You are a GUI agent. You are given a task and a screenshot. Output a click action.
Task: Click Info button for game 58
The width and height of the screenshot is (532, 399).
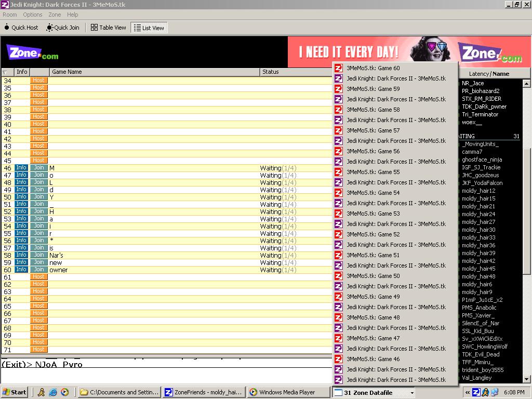[21, 255]
